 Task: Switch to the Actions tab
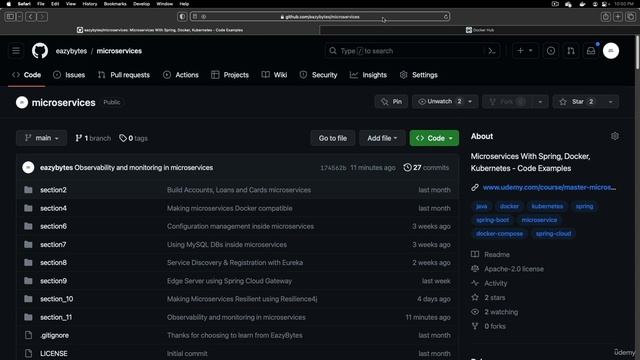click(x=181, y=75)
